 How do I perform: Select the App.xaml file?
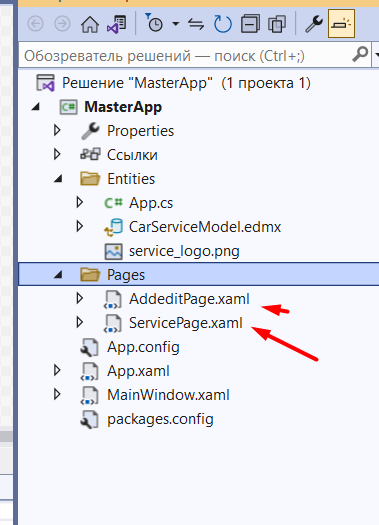point(138,371)
